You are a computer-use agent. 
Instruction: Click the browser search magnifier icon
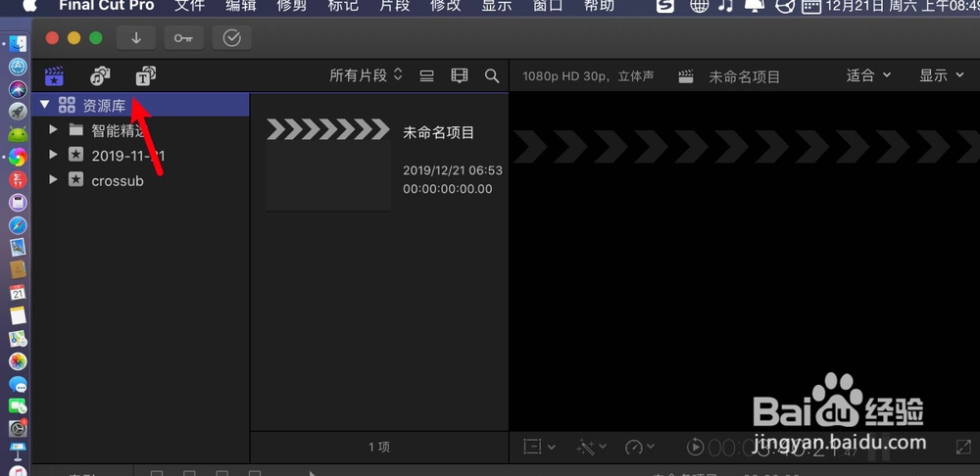[492, 76]
